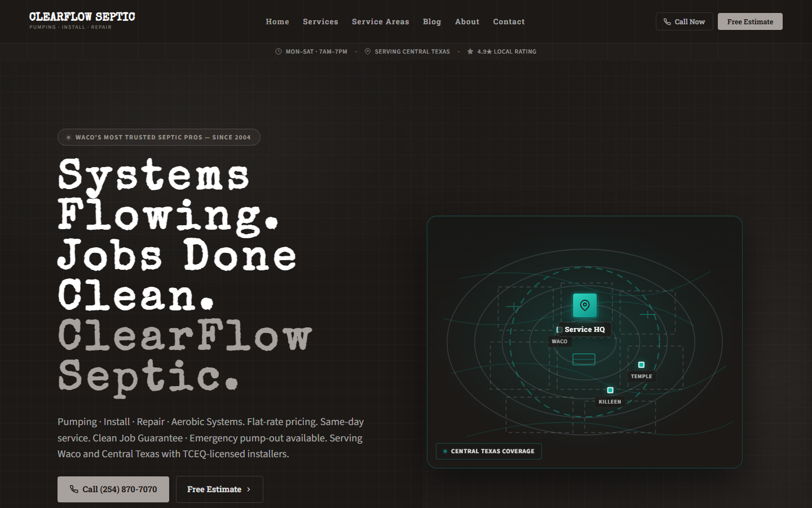Open the Services nav item

320,21
